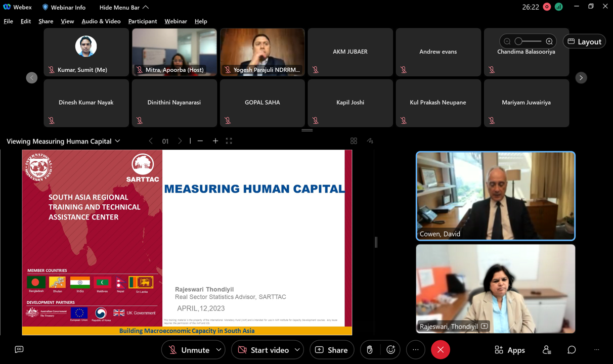Zoom in participant thumbnails with plus magnifier
This screenshot has height=364, width=613.
549,41
